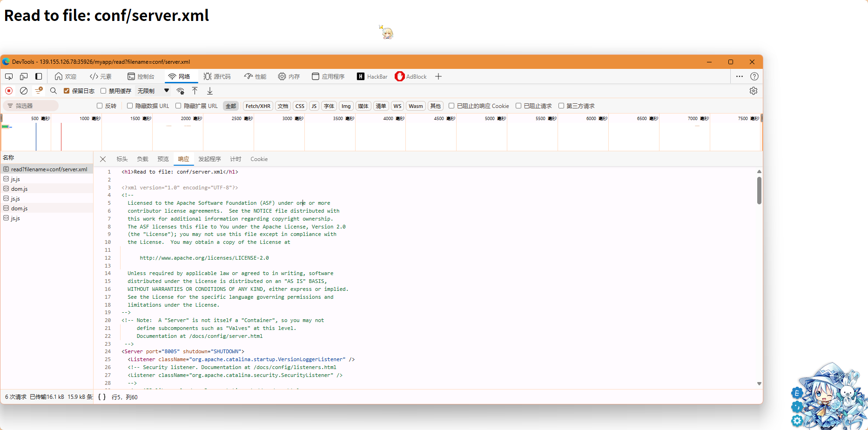Viewport: 868px width, 430px height.
Task: Uncheck the 保留日志 checkbox
Action: coord(67,91)
